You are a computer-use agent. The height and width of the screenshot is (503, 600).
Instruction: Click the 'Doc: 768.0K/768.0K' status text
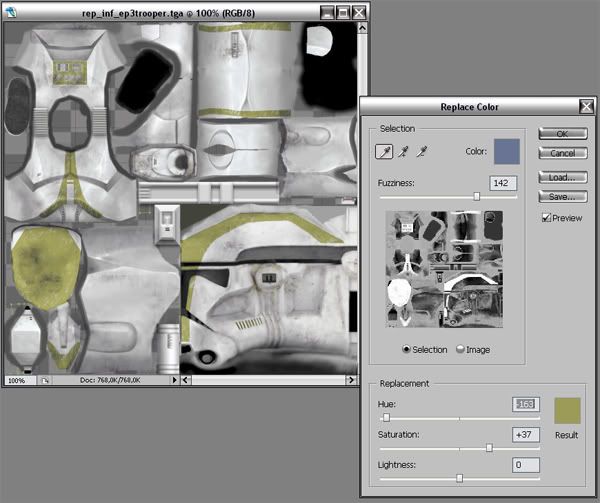tap(110, 380)
